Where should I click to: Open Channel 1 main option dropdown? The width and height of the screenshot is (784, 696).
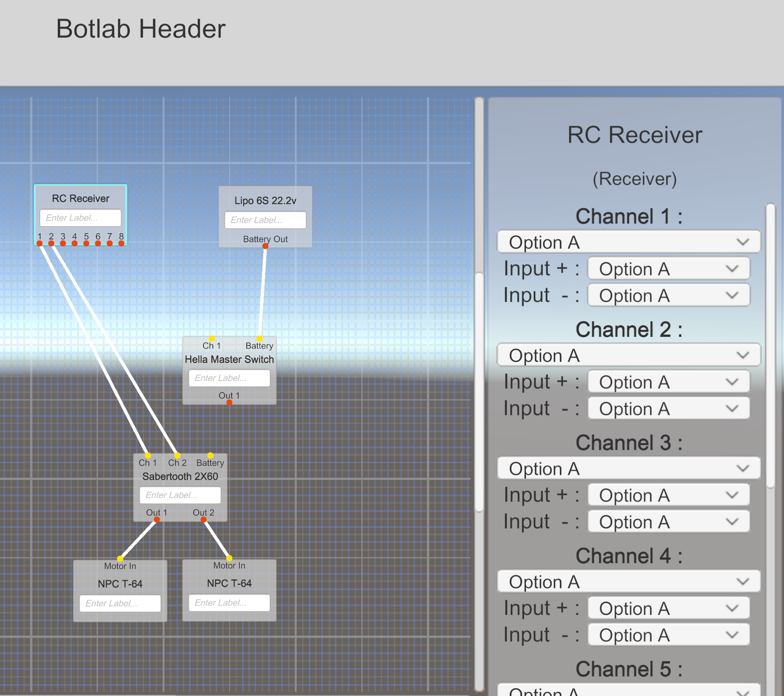click(x=628, y=242)
